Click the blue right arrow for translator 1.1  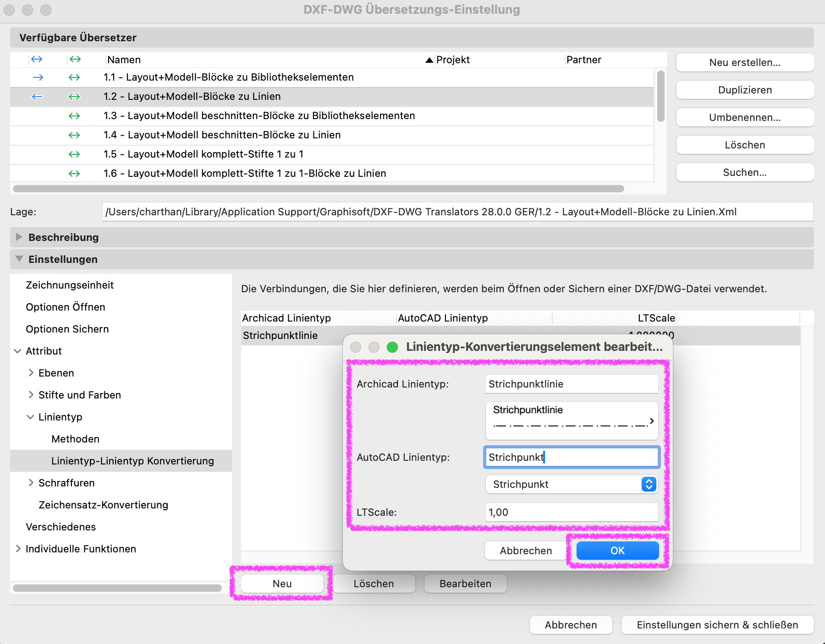[x=38, y=77]
